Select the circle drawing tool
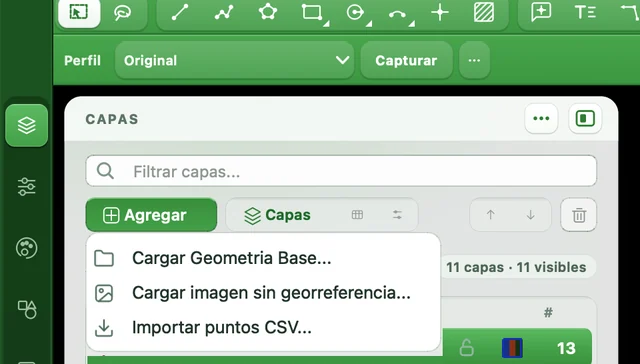Viewport: 640px width, 364px height. point(356,13)
